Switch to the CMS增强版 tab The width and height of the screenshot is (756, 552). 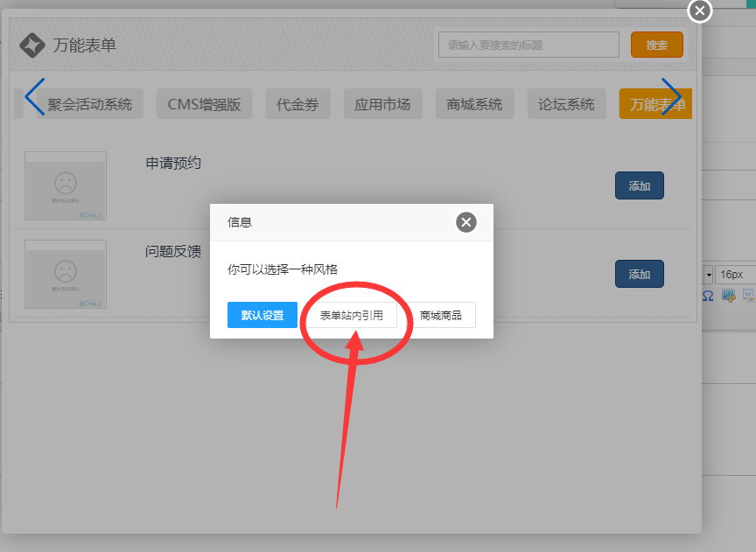point(205,103)
